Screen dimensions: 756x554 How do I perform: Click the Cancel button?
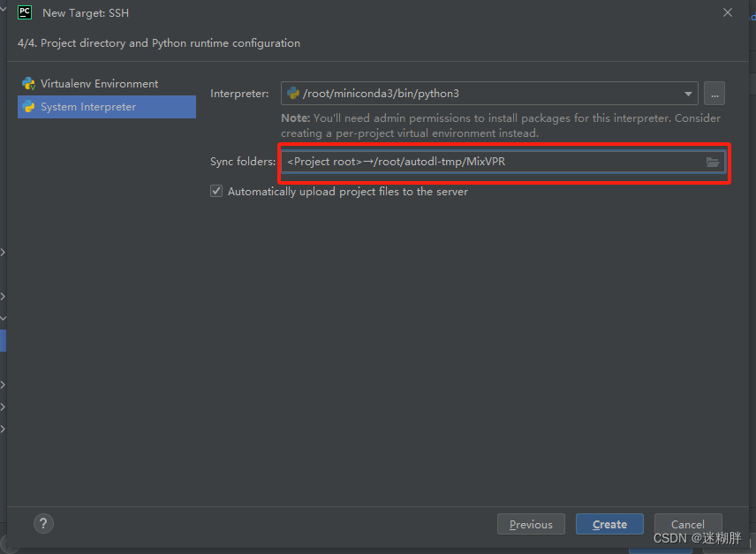pyautogui.click(x=687, y=524)
